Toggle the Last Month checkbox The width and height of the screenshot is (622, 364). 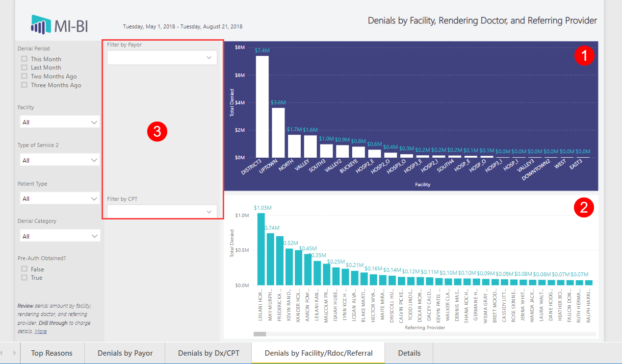coord(24,68)
